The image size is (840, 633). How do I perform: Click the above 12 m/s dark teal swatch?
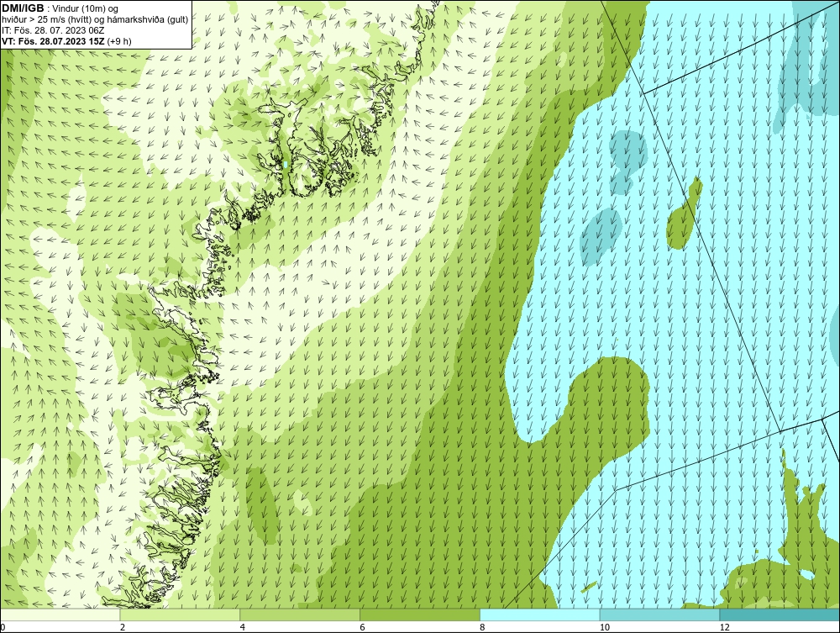point(780,615)
